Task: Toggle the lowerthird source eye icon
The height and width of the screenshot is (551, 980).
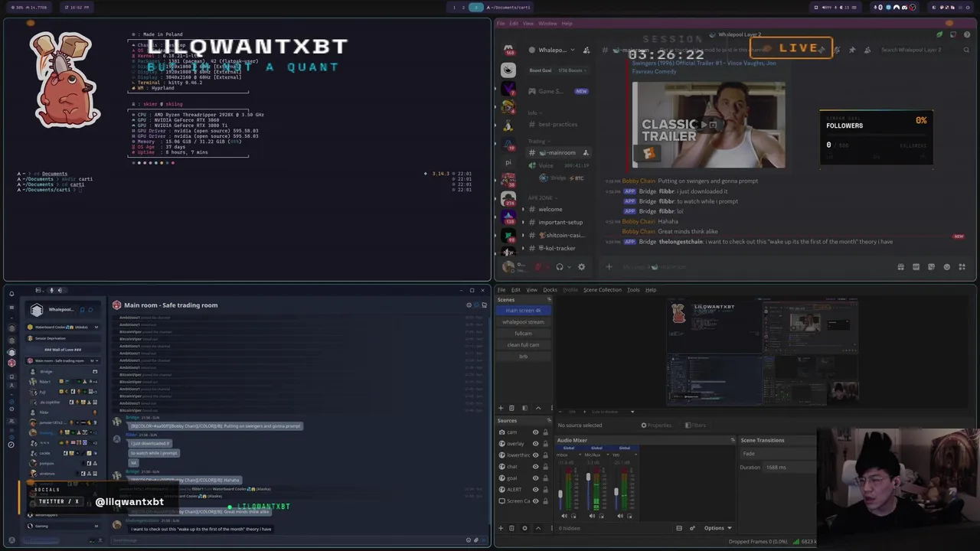Action: tap(535, 455)
